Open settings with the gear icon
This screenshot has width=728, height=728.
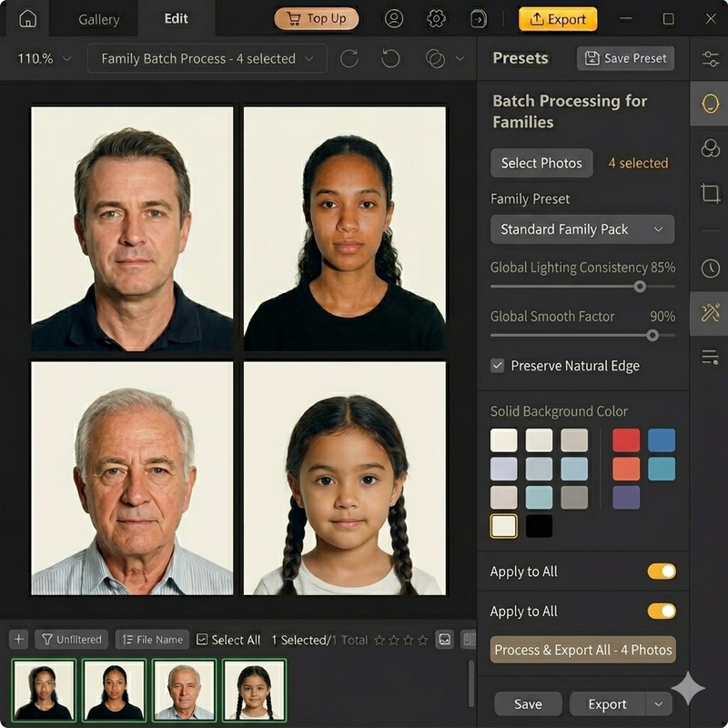(x=437, y=19)
